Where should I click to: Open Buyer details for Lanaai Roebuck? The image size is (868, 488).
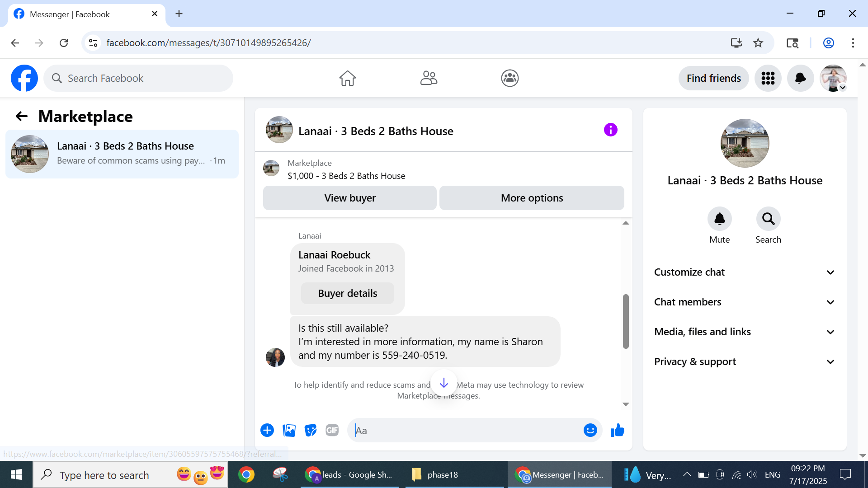pyautogui.click(x=347, y=293)
